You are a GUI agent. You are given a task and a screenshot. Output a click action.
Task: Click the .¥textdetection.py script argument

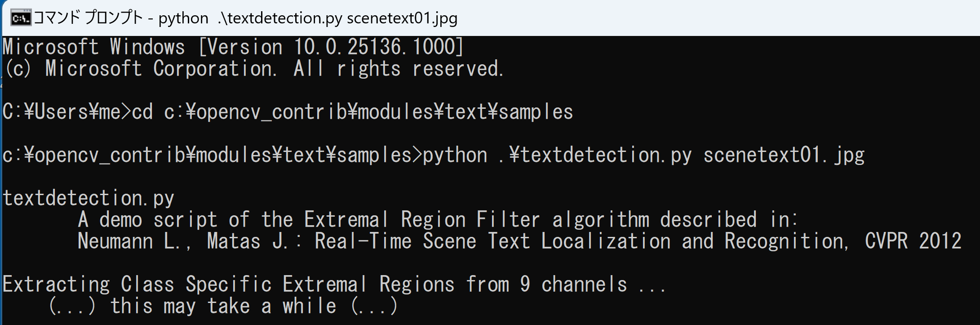[x=595, y=156]
